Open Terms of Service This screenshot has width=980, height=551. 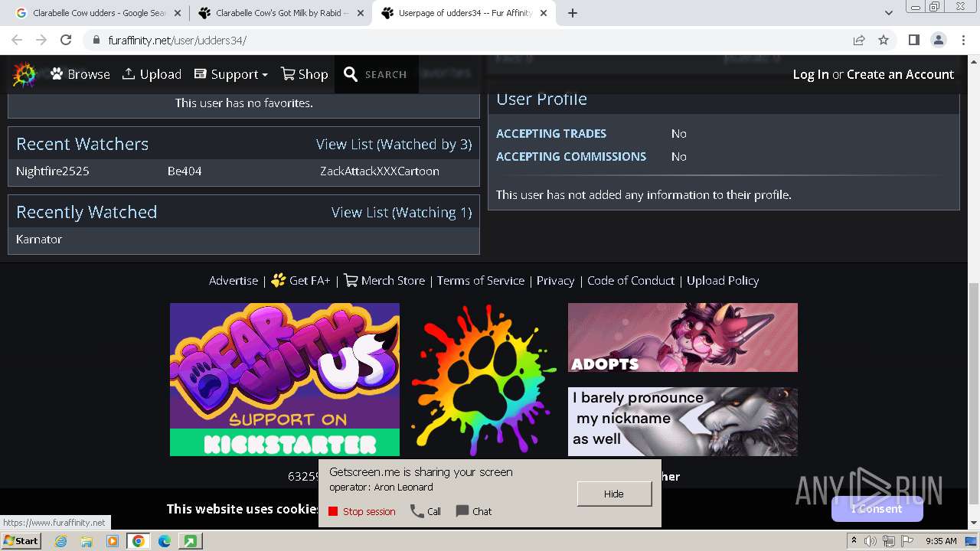tap(481, 280)
